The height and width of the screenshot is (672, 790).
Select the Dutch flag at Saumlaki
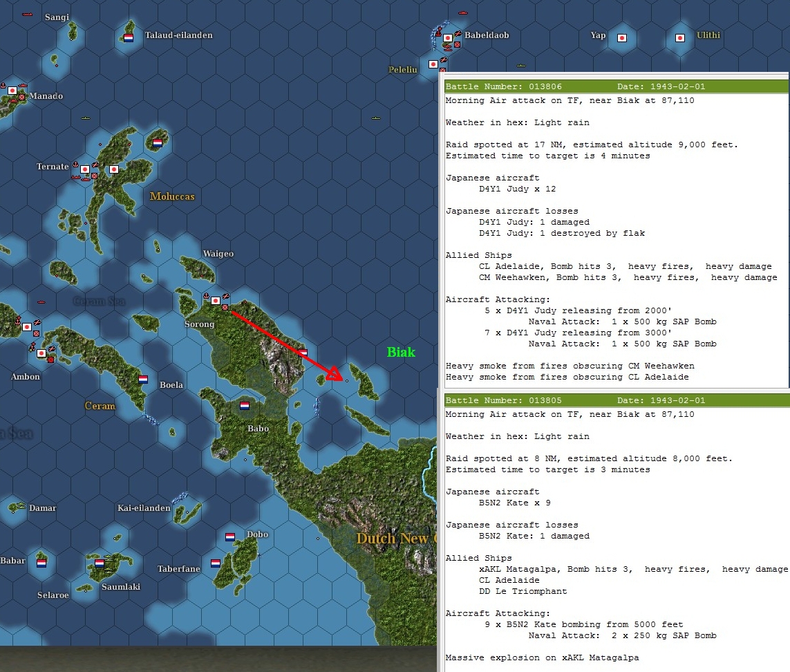[x=99, y=563]
